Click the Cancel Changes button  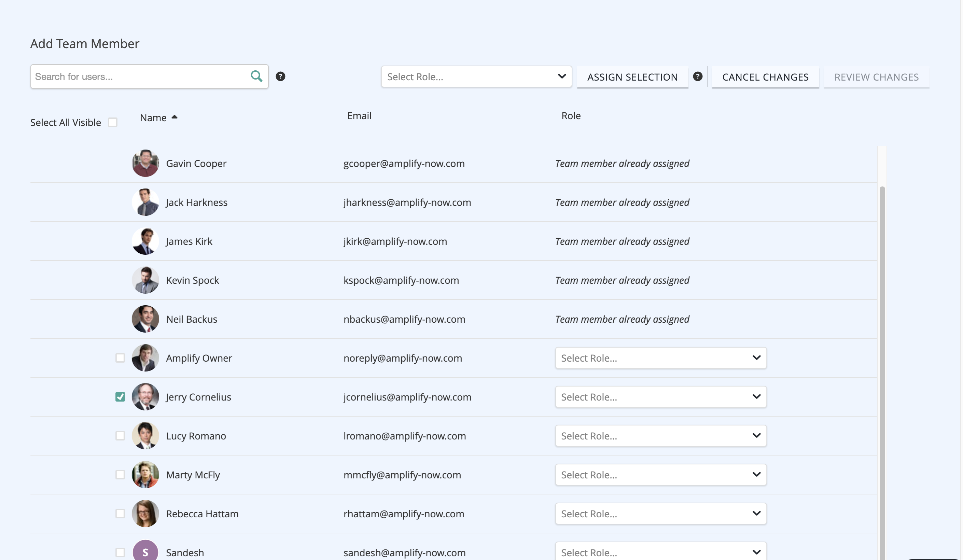[x=765, y=77]
